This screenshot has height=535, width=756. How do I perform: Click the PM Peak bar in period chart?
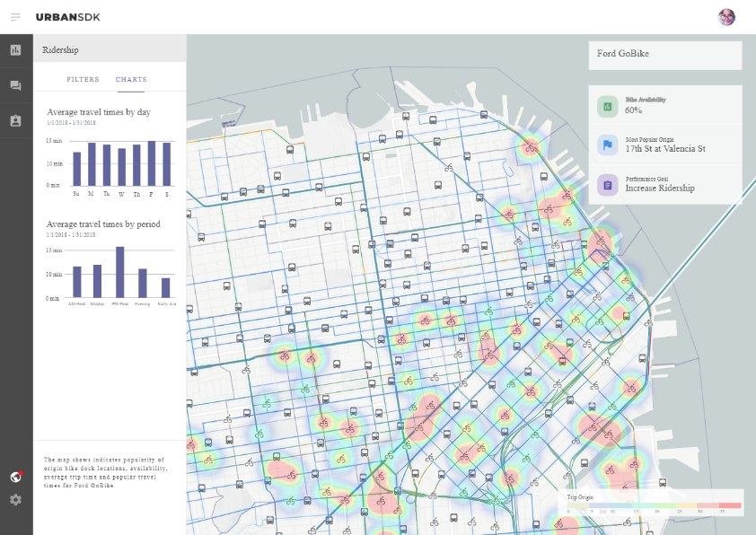pyautogui.click(x=120, y=272)
